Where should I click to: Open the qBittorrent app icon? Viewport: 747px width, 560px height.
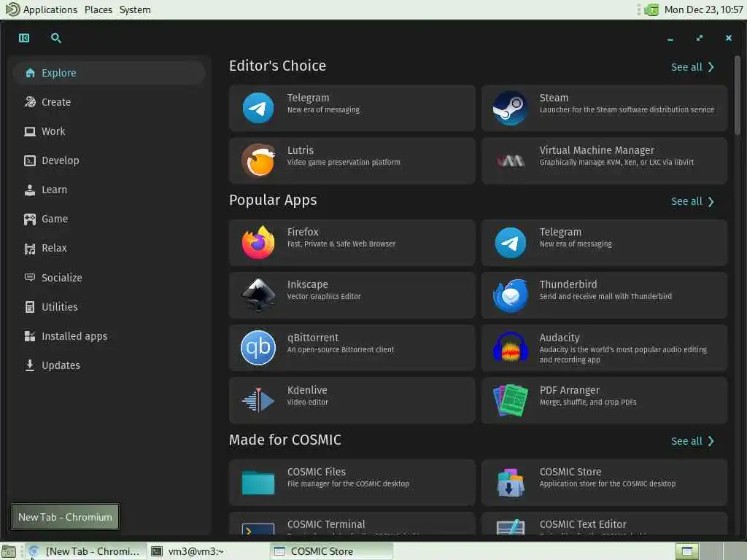[258, 348]
